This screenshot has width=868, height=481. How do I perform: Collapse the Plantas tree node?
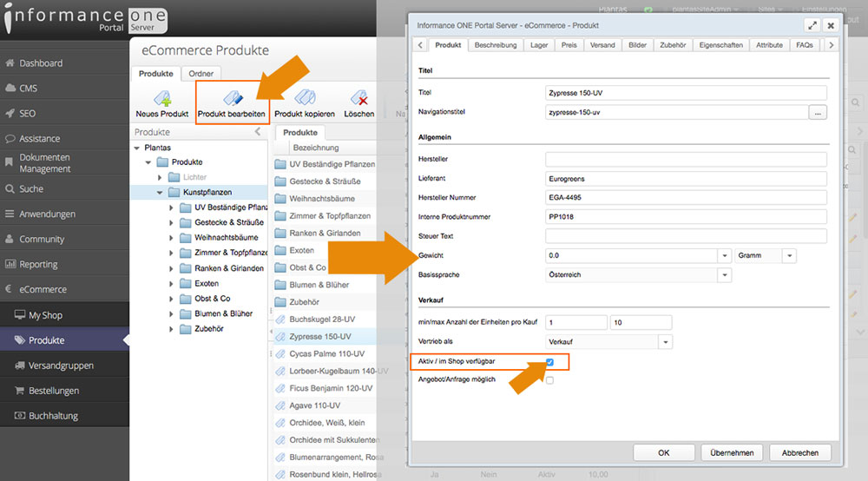(x=137, y=148)
